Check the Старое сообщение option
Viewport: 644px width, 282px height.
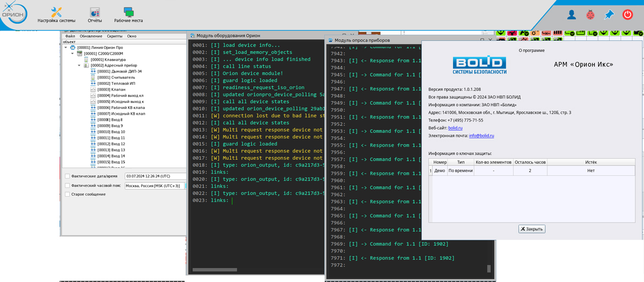(x=67, y=195)
